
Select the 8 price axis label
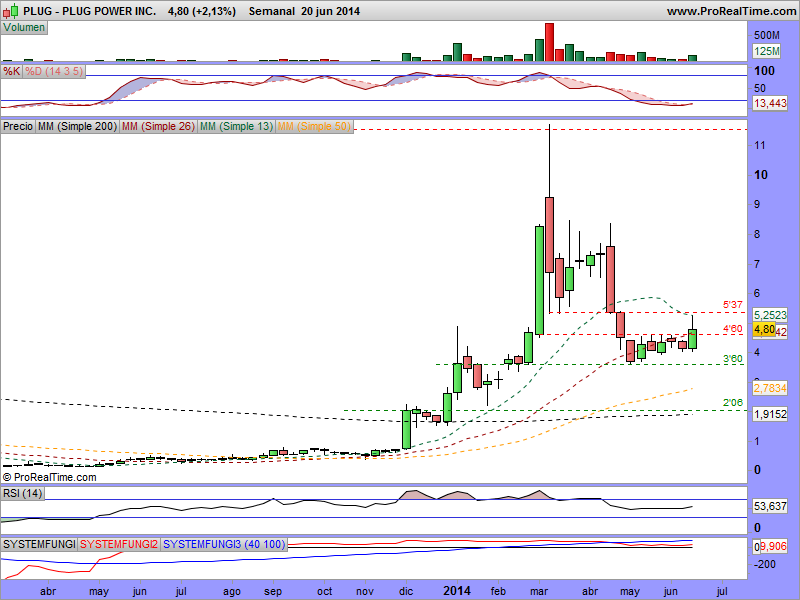click(757, 234)
